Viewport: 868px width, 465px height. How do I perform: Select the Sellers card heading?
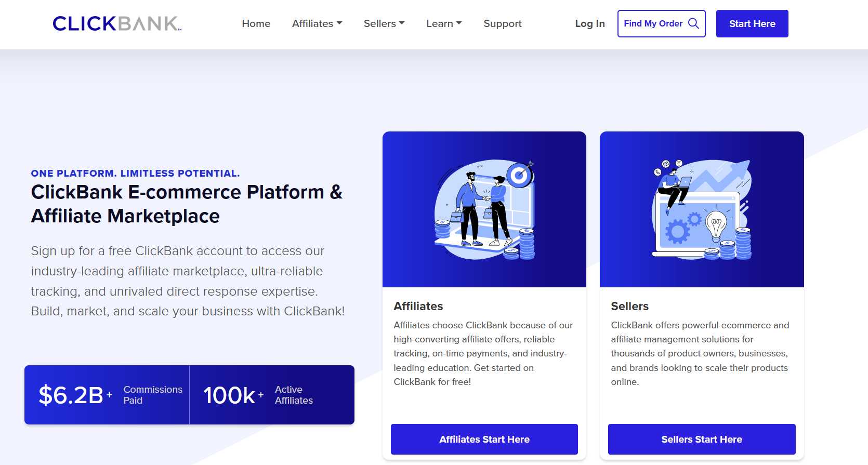coord(629,306)
